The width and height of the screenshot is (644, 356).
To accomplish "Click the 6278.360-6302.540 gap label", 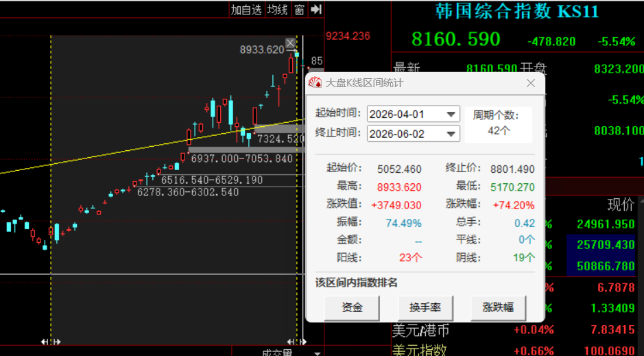I will (x=188, y=192).
